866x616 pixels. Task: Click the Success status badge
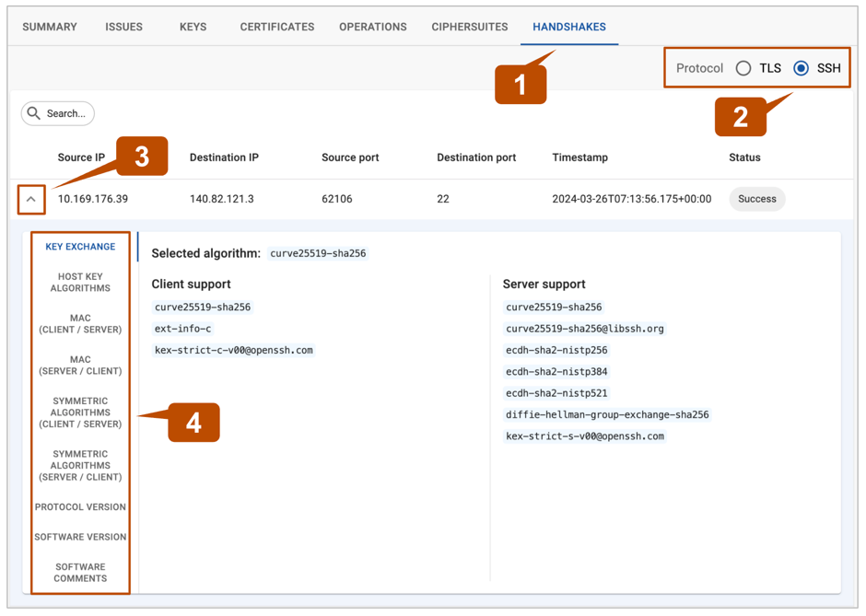[x=756, y=199]
